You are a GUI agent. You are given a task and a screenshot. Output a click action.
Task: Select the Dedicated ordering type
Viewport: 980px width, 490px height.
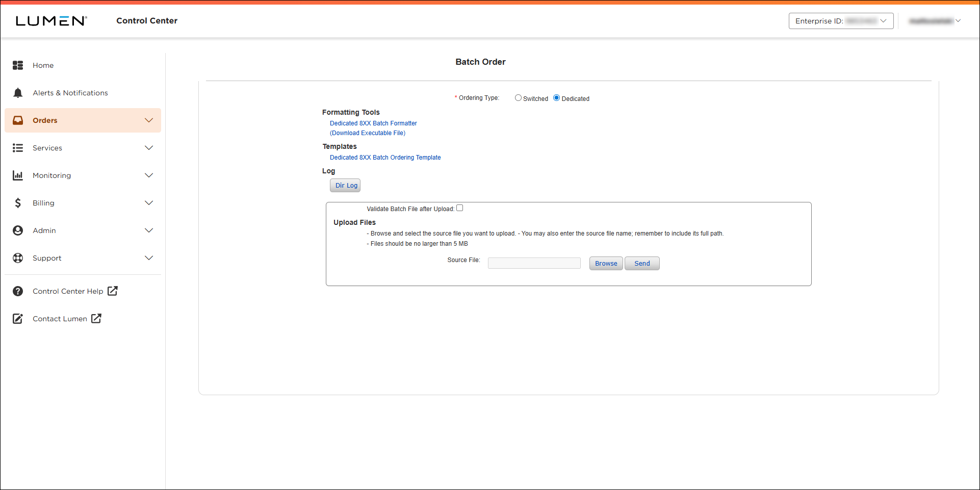[x=556, y=97]
